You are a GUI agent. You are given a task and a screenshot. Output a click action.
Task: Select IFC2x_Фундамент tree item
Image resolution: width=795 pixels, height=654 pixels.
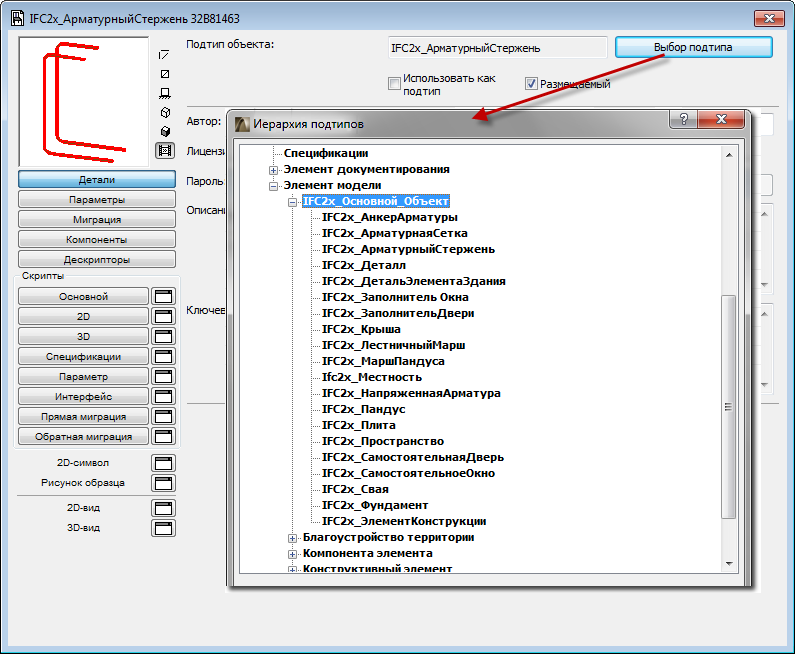point(375,505)
